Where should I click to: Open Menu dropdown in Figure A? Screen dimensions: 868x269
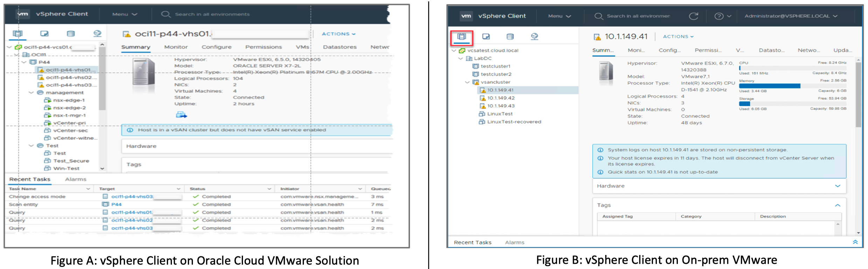coord(125,14)
